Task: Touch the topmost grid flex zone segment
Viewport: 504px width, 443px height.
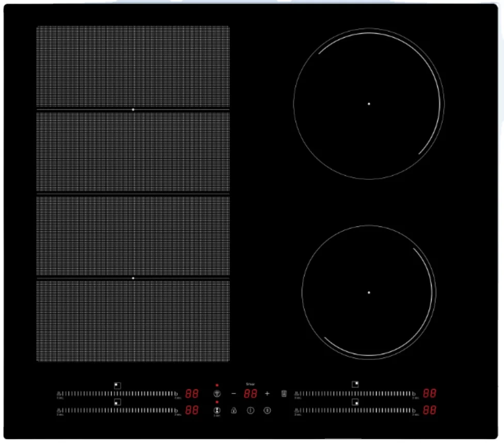Action: point(133,66)
